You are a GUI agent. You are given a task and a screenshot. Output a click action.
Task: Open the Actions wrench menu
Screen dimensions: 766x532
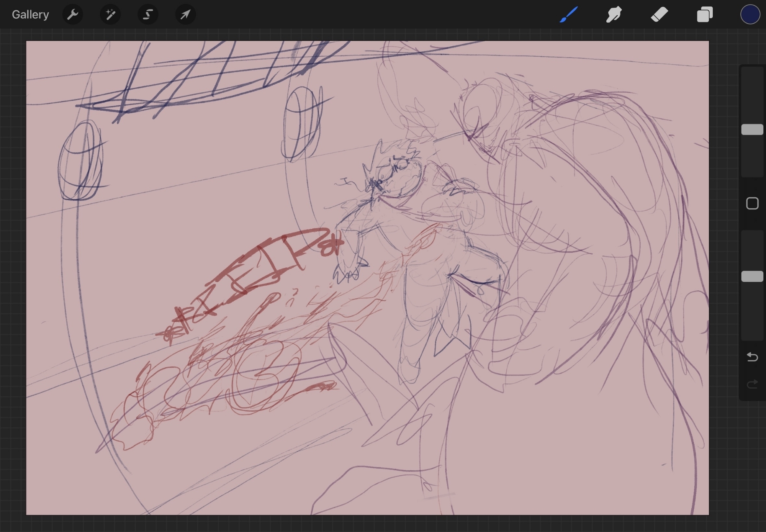(x=72, y=15)
